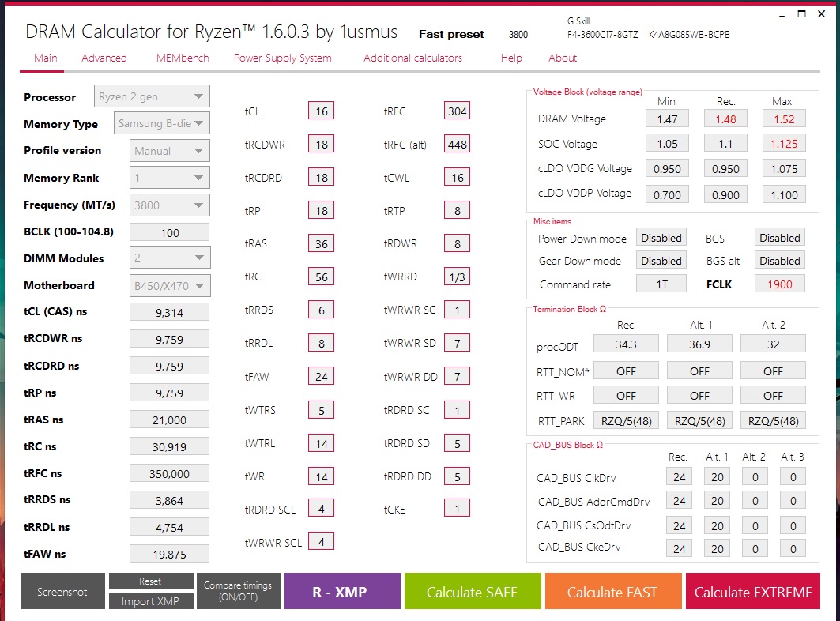Click the purple R - XMP button
The image size is (840, 621).
342,591
